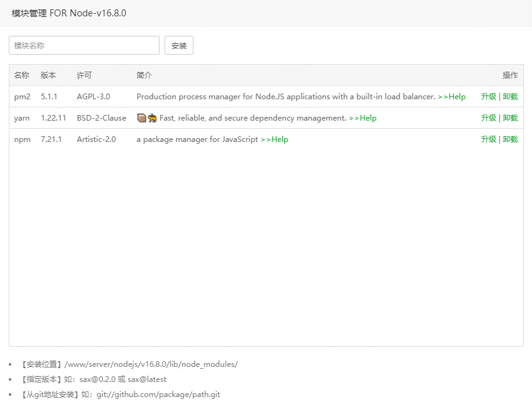Viewport: 532px width, 414px height.
Task: Click the BSD-2-Clause license cell
Action: click(x=102, y=118)
